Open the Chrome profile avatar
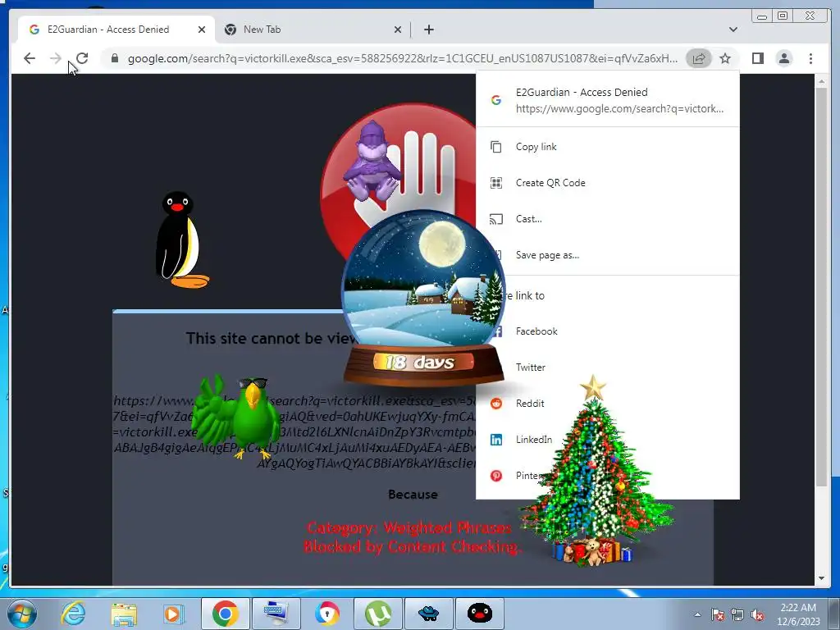 coord(784,58)
